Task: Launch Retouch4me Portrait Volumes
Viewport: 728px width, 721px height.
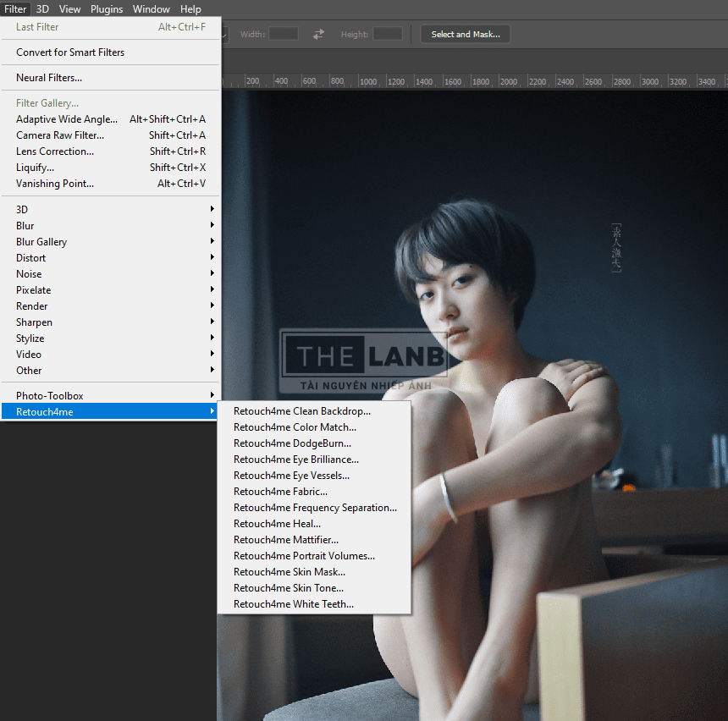Action: [x=314, y=556]
